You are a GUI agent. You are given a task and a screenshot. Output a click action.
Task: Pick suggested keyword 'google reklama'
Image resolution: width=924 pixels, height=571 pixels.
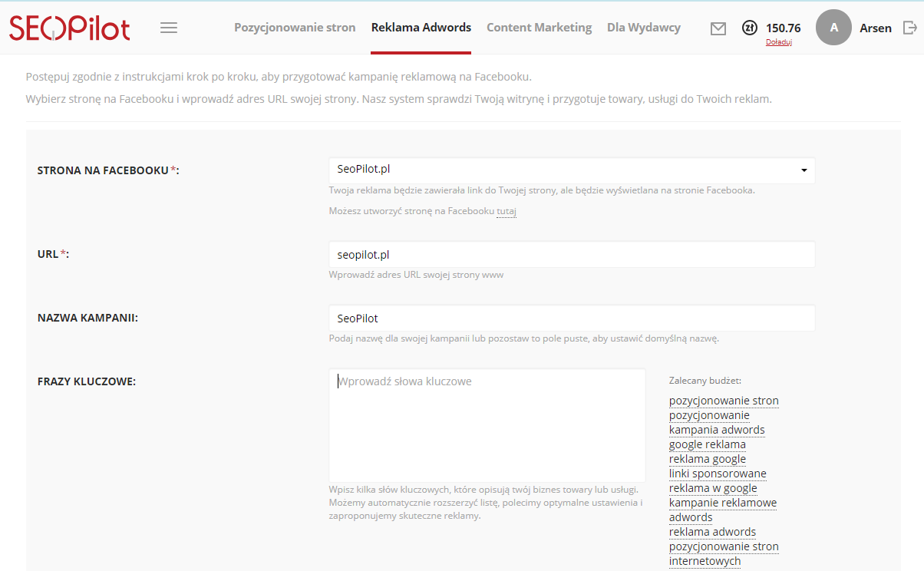pyautogui.click(x=707, y=444)
